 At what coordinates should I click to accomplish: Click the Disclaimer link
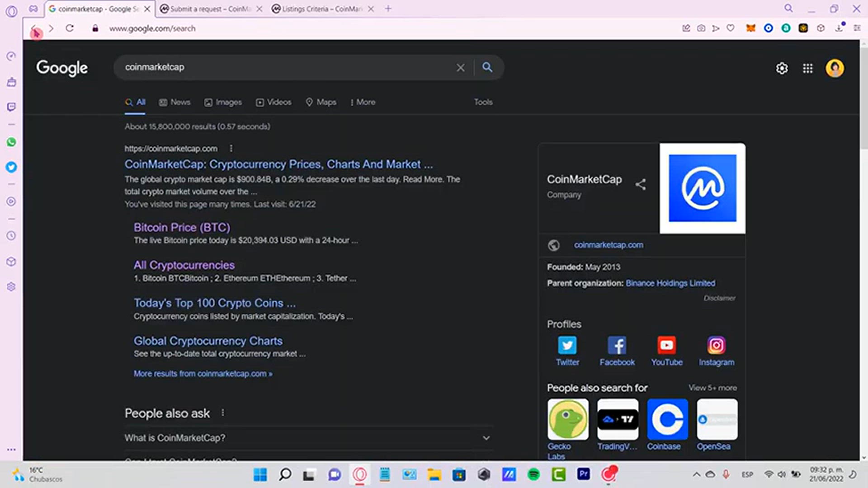click(x=719, y=298)
